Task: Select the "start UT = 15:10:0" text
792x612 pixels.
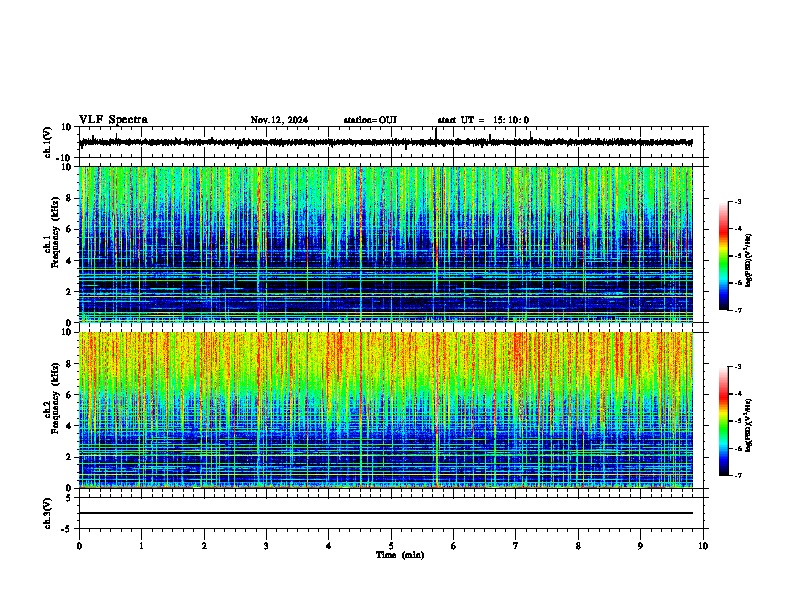Action: tap(483, 120)
